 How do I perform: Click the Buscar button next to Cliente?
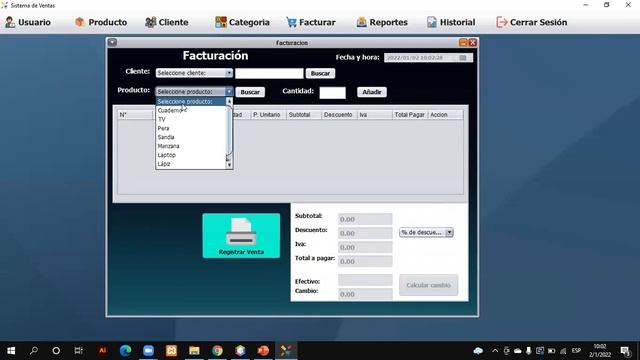pos(320,73)
